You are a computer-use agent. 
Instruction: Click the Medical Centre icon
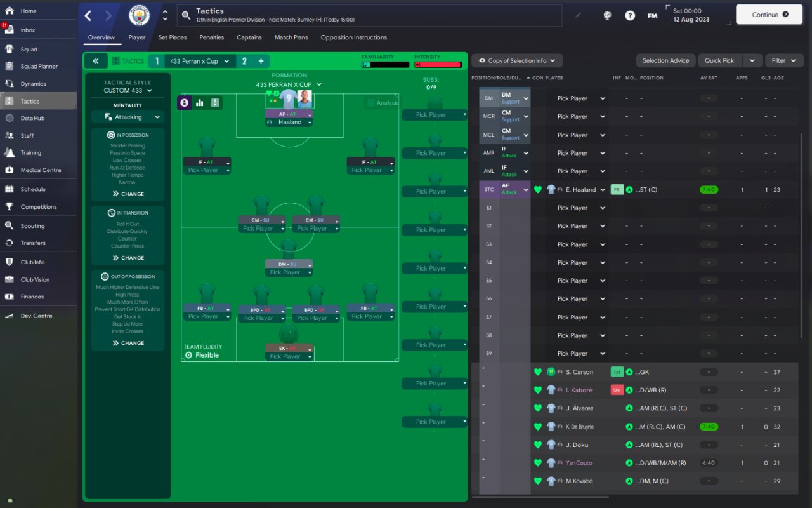pos(10,170)
